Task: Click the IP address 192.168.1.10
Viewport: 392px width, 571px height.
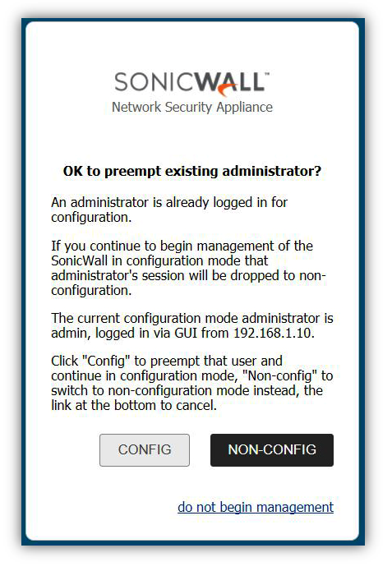Action: (273, 333)
